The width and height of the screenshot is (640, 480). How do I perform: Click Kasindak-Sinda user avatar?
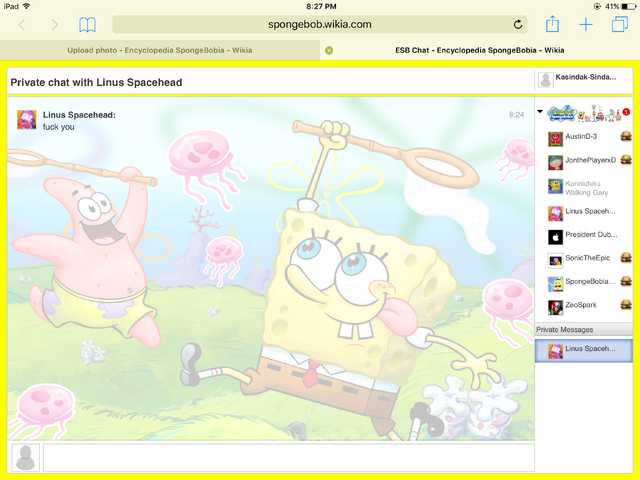(545, 80)
